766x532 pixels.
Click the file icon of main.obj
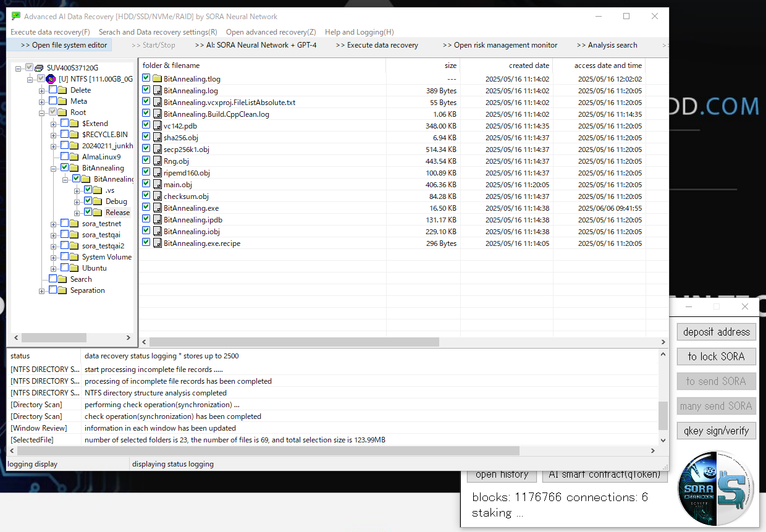tap(157, 184)
